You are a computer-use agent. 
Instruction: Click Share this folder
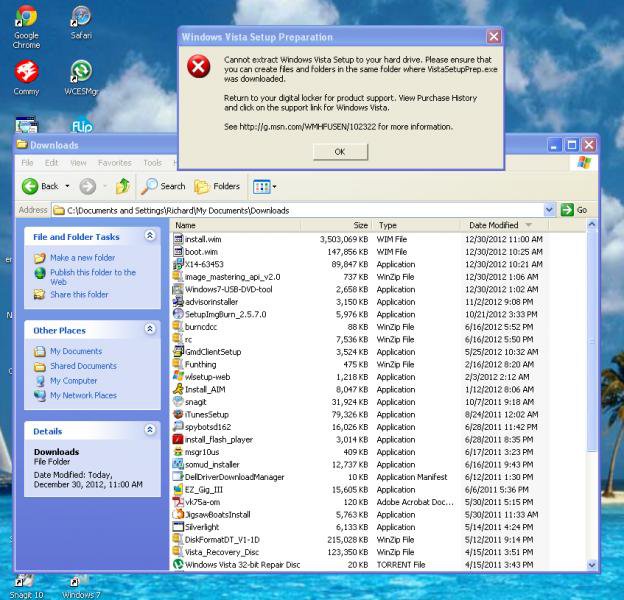pos(79,294)
